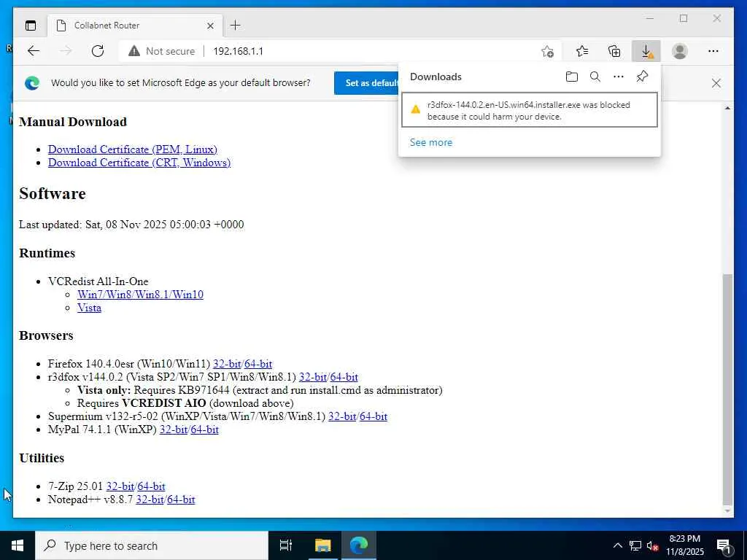Open VCRedist Vista link

(x=89, y=308)
